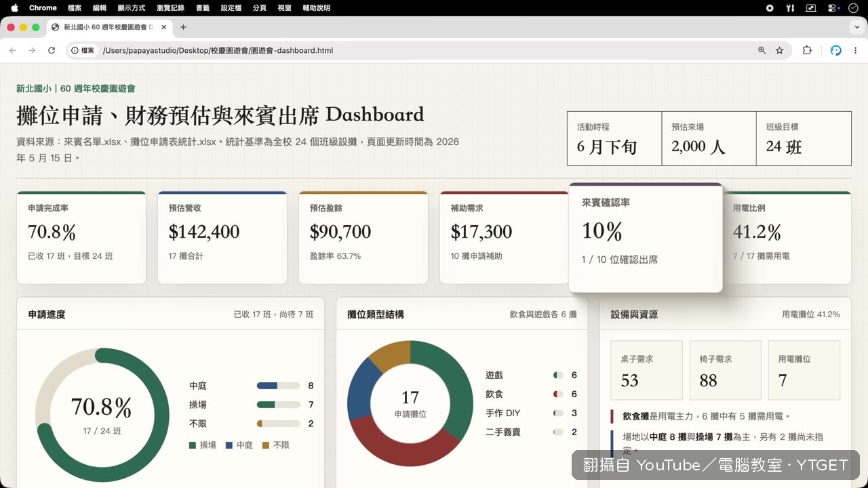This screenshot has width=868, height=488.
Task: Go forward to the next page
Action: point(32,50)
